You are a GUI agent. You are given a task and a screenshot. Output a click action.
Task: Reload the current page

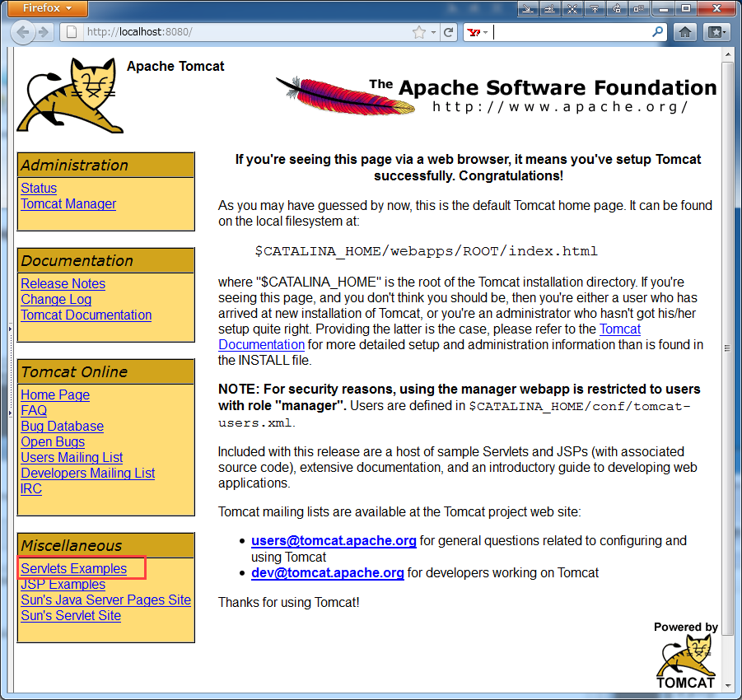448,32
